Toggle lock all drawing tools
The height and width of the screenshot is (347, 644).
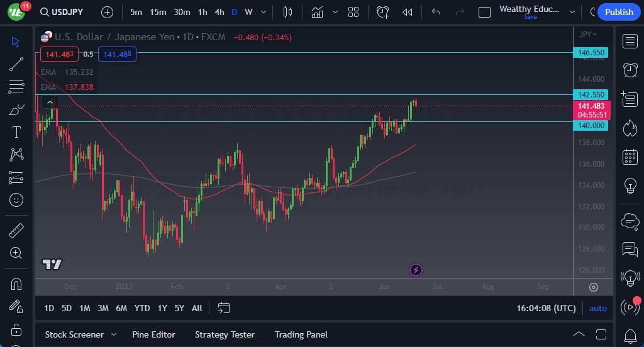pyautogui.click(x=16, y=329)
